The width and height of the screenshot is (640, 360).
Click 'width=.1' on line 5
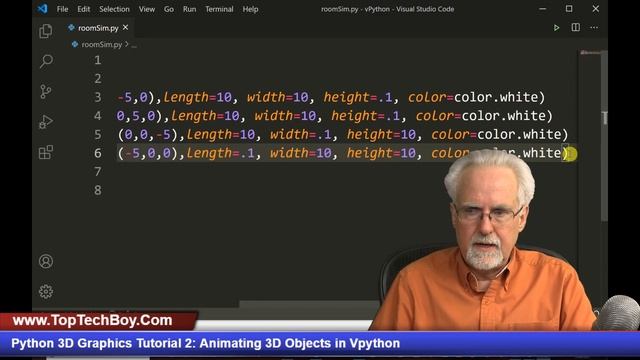coord(300,134)
